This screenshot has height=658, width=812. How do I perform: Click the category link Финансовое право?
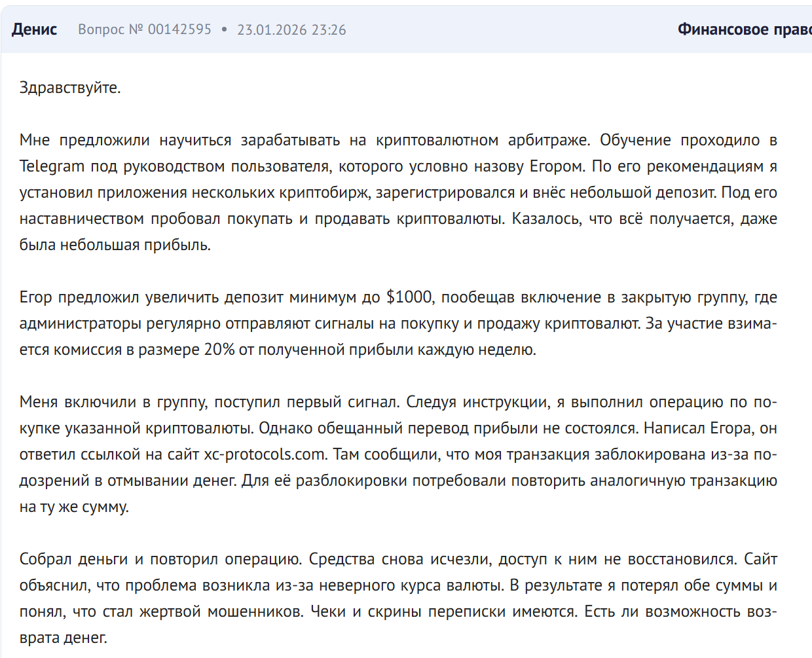tap(743, 29)
